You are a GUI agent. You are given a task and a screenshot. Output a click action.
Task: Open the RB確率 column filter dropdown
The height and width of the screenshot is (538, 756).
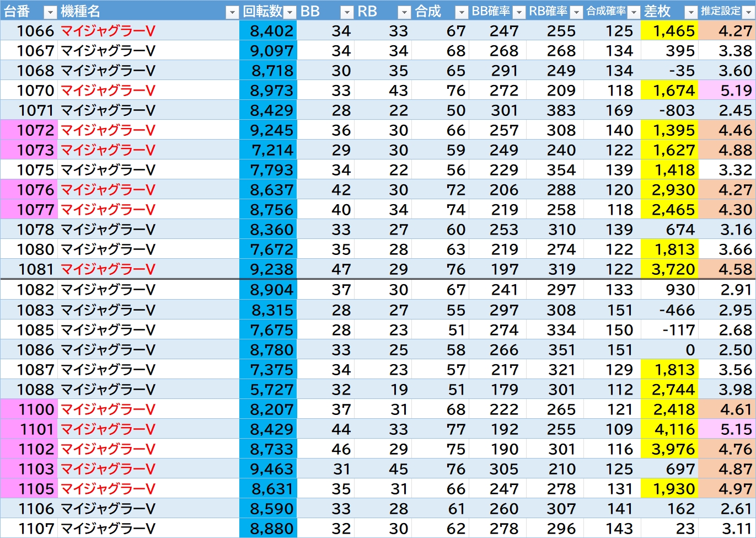pyautogui.click(x=576, y=12)
